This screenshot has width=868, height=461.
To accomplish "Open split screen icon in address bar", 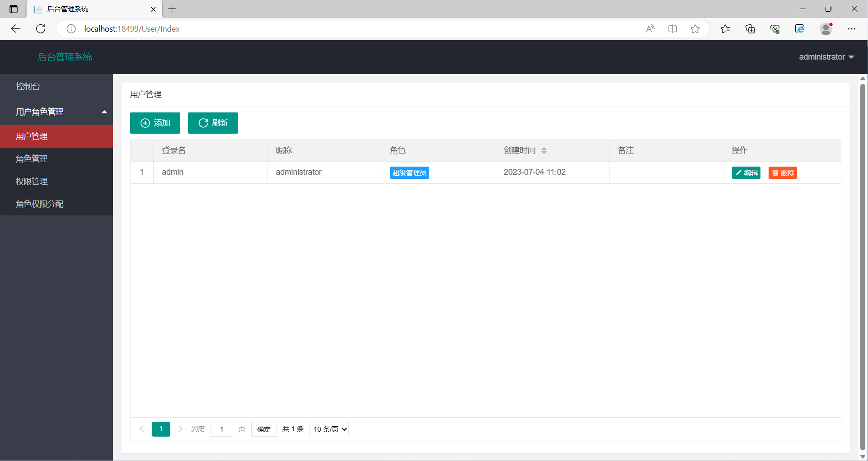I will click(673, 29).
